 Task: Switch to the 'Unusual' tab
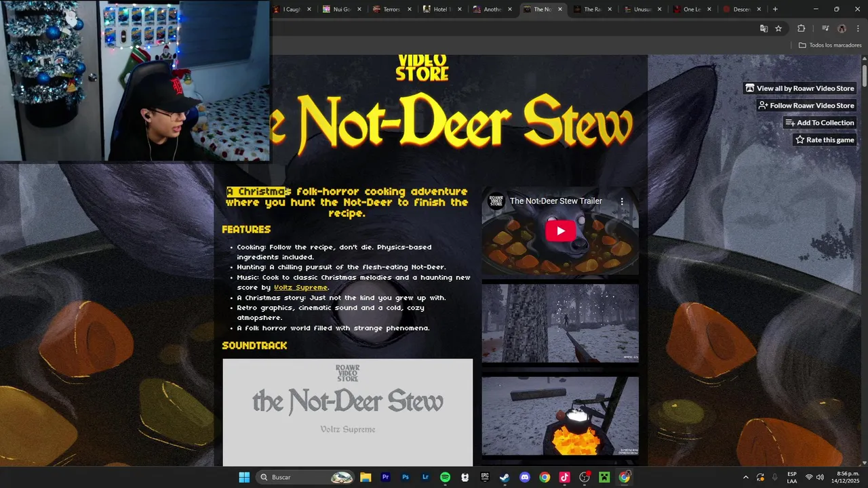642,9
